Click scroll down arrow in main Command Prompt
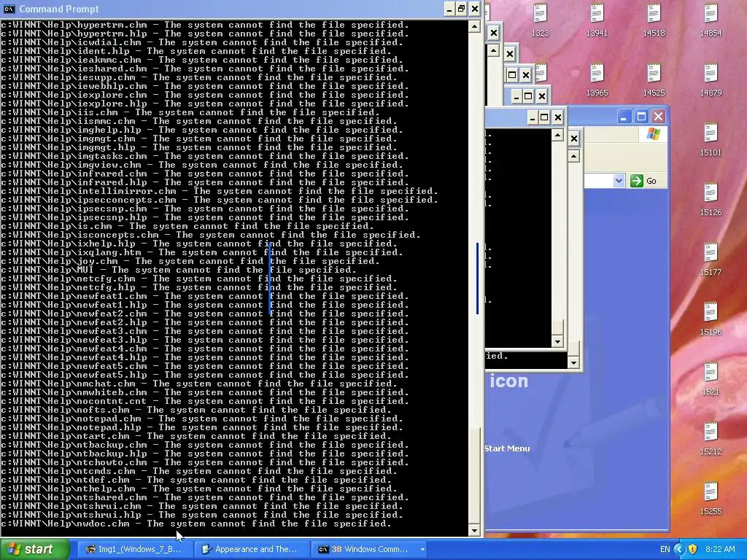The width and height of the screenshot is (747, 560). (x=474, y=530)
